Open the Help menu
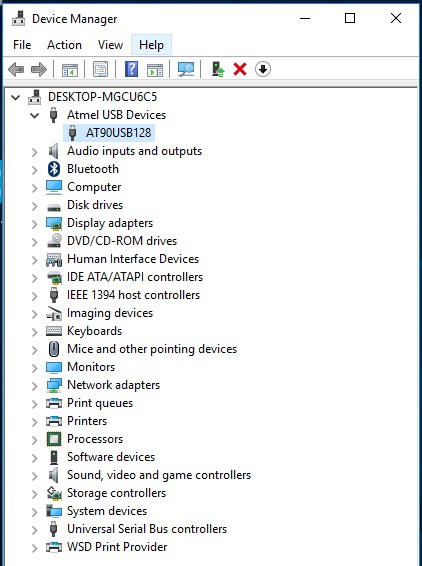422x566 pixels. 151,45
